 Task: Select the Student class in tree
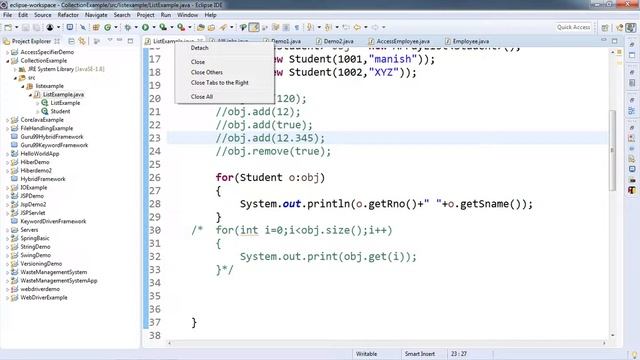(60, 111)
